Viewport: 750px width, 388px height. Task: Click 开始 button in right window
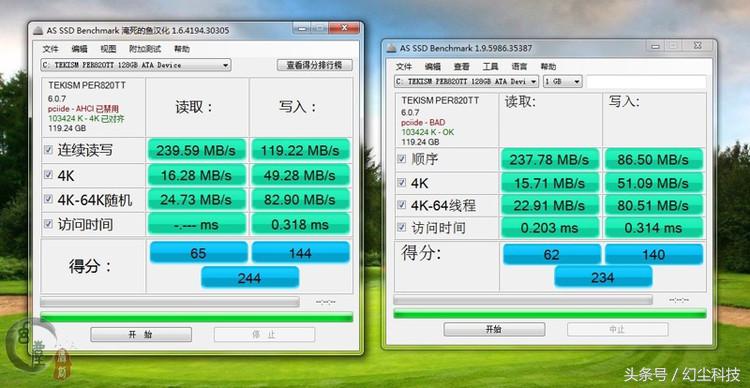coord(494,329)
